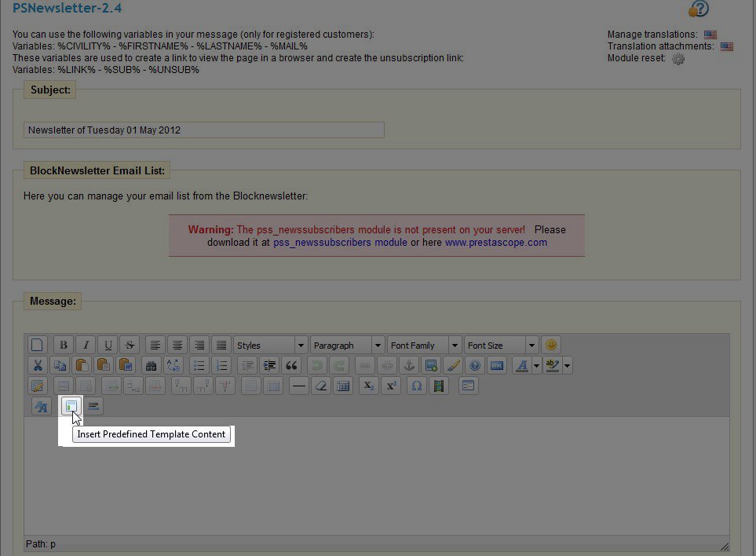Click Insert Predefined Template Content icon
The image size is (756, 556).
click(x=71, y=406)
